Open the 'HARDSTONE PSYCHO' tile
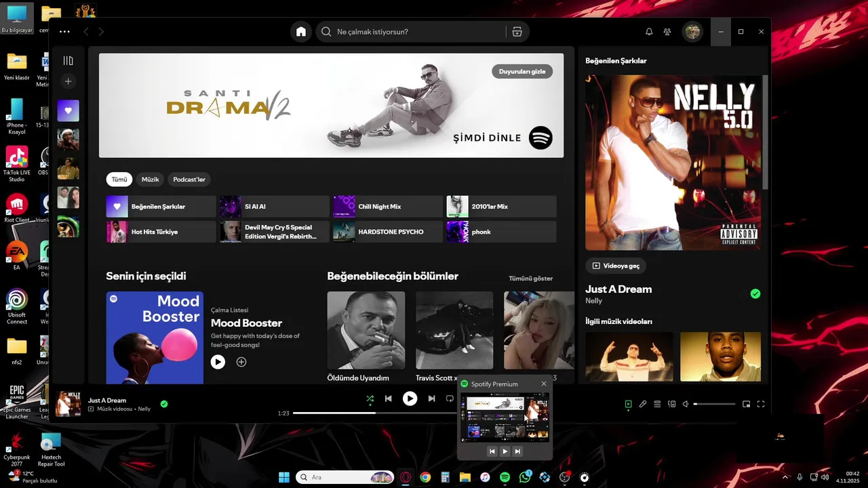The image size is (868, 488). (x=388, y=232)
